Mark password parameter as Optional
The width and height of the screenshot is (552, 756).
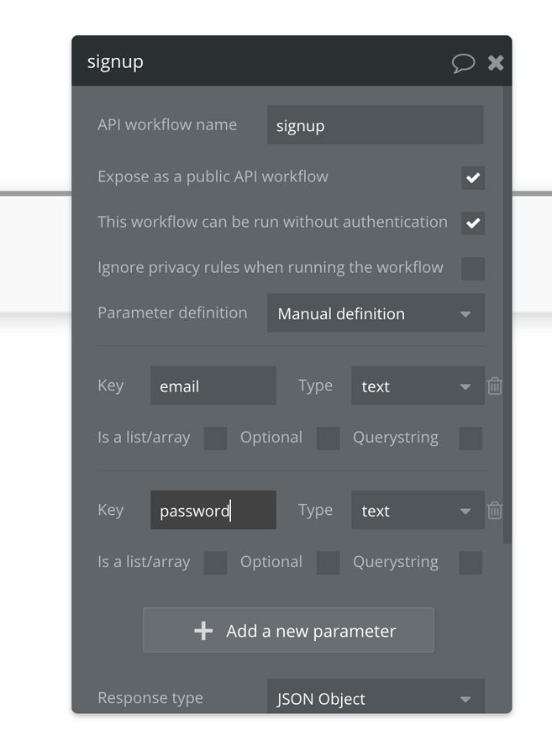pyautogui.click(x=328, y=563)
